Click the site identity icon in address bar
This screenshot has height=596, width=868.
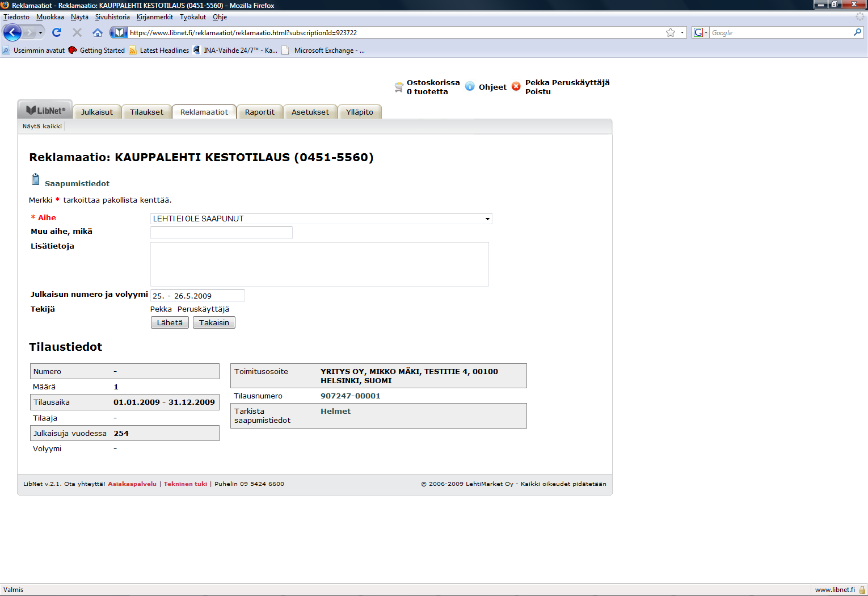click(119, 32)
